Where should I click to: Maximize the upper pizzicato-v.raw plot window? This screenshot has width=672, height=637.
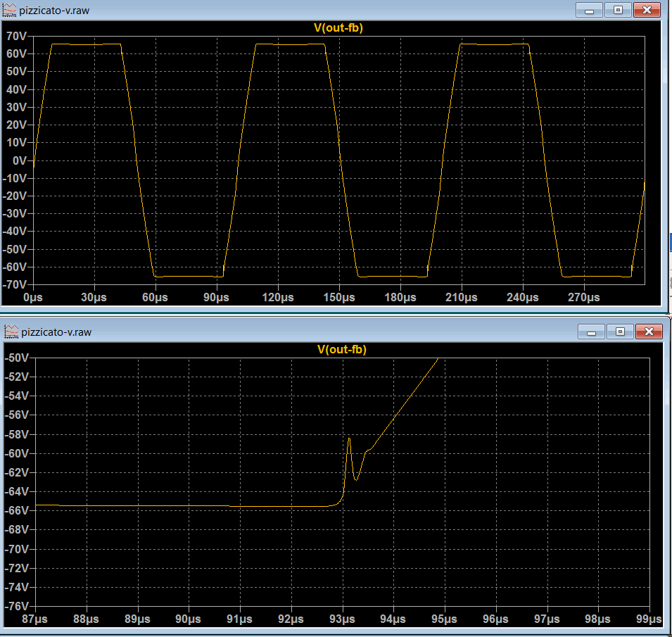click(x=618, y=11)
